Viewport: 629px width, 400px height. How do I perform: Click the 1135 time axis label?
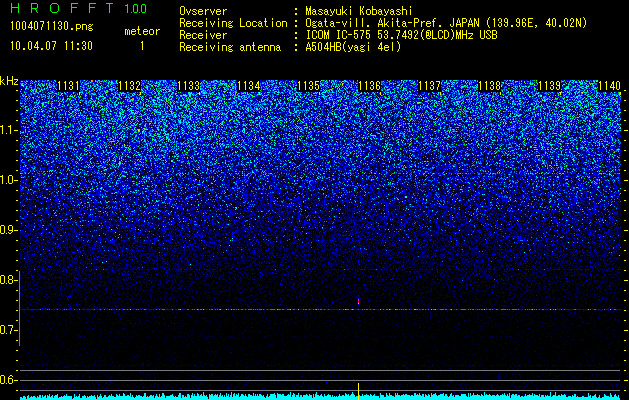click(x=308, y=86)
